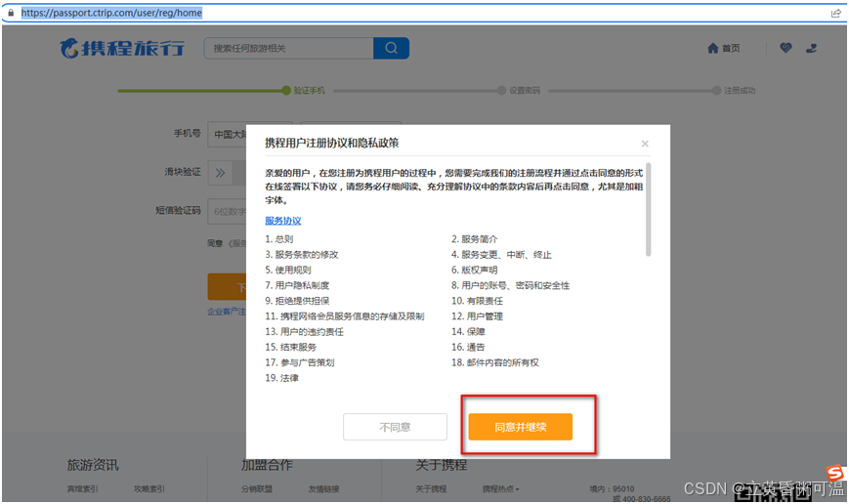
Task: Click the lock icon in address bar
Action: [11, 13]
